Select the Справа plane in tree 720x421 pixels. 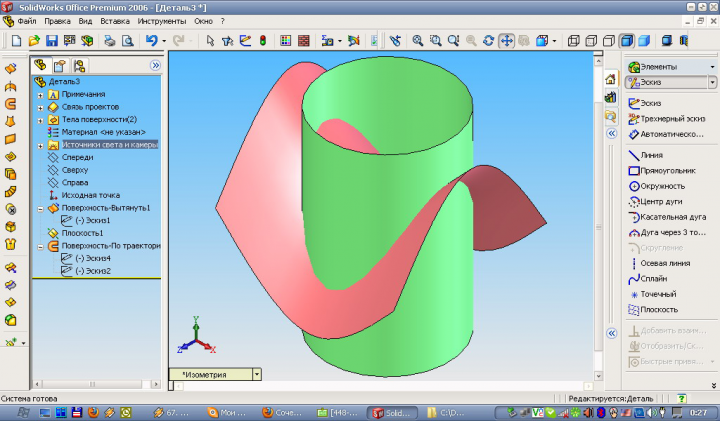75,182
